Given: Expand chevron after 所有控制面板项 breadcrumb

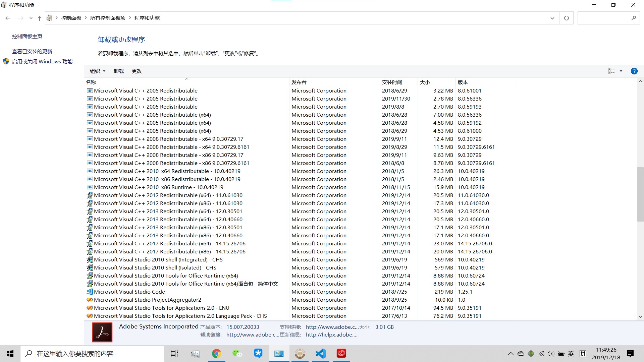Looking at the screenshot, I should (x=130, y=18).
